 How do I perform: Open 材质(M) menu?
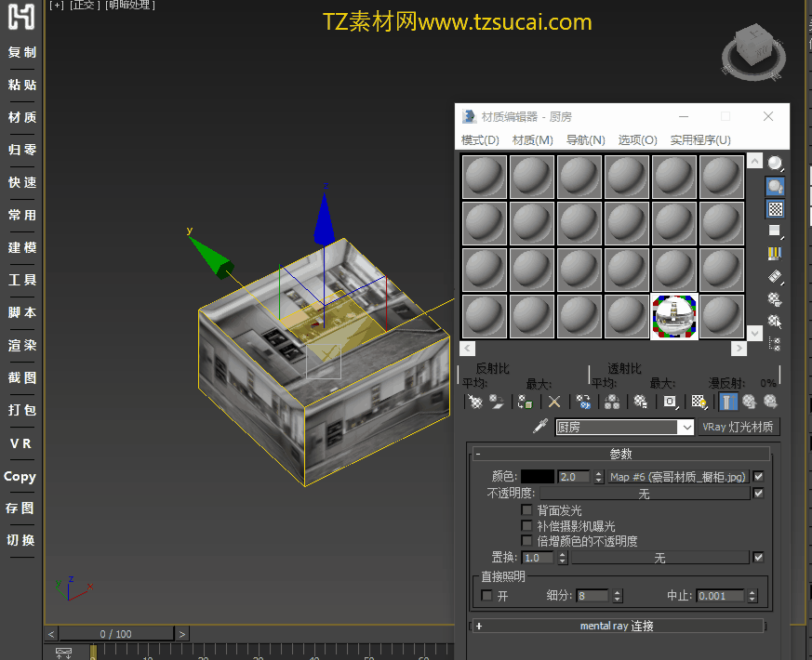point(532,140)
